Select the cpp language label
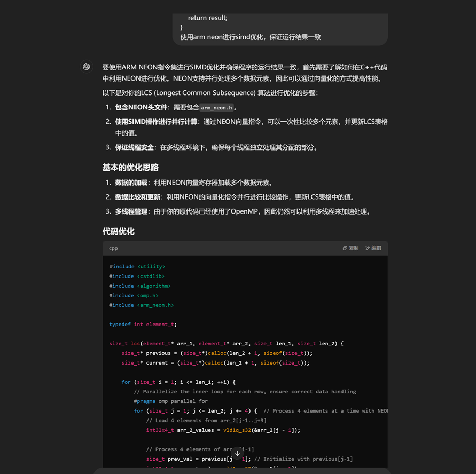Image resolution: width=476 pixels, height=474 pixels. [x=113, y=248]
